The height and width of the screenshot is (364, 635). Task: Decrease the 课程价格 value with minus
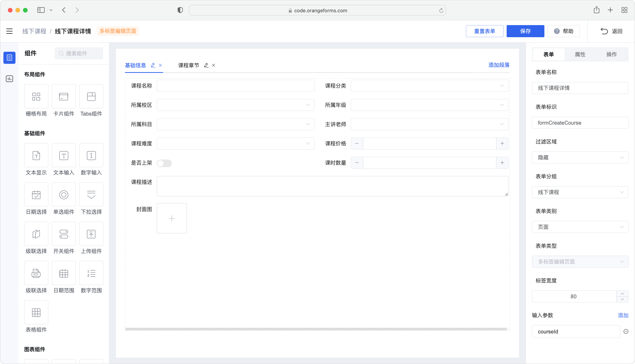[x=357, y=143]
